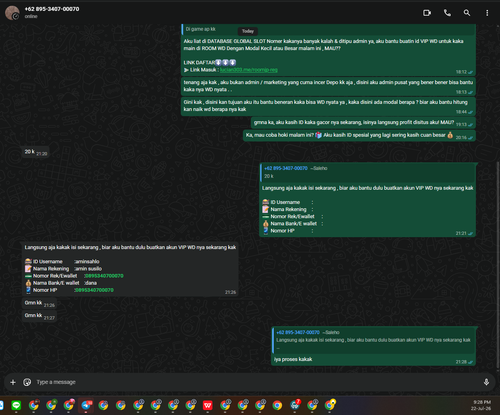Open the red W app in taskbar
This screenshot has height=415, width=500.
208,405
